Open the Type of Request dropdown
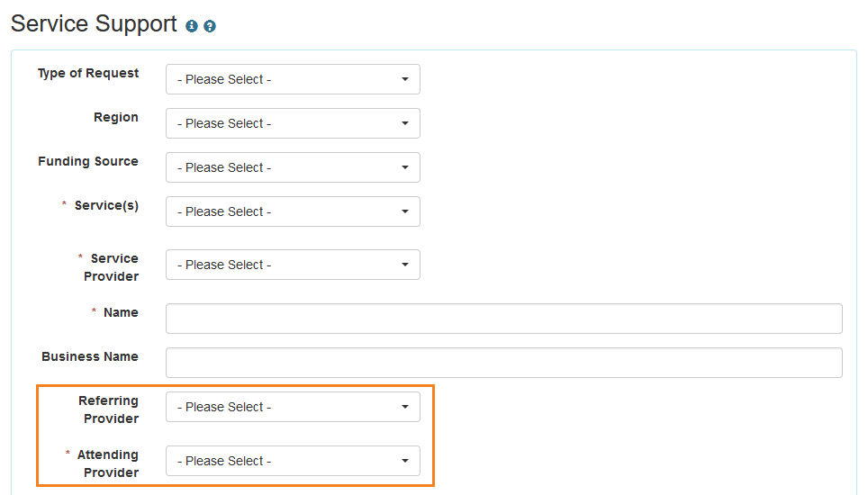This screenshot has height=495, width=868. pos(293,79)
